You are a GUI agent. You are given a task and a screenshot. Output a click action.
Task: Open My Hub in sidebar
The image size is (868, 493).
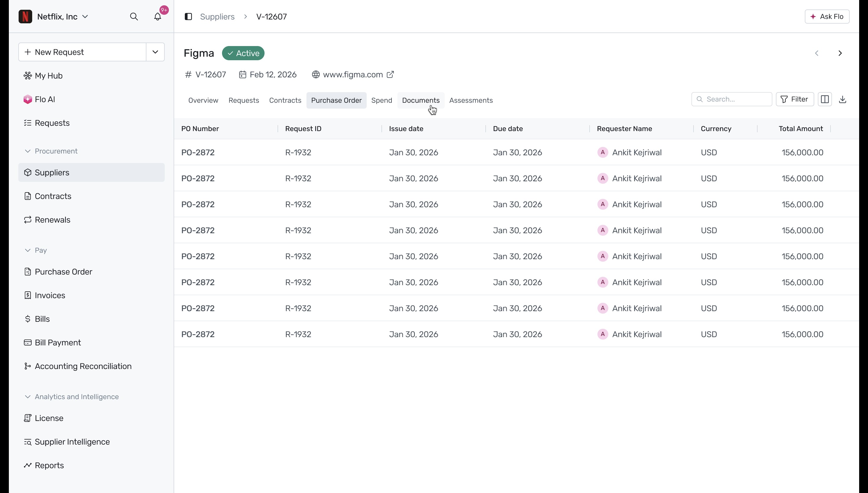[92, 76]
